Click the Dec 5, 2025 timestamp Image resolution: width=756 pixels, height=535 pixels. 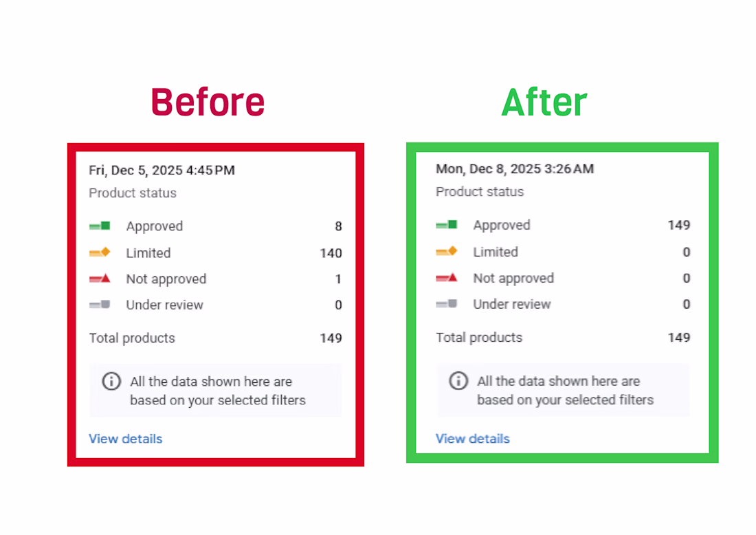[162, 170]
